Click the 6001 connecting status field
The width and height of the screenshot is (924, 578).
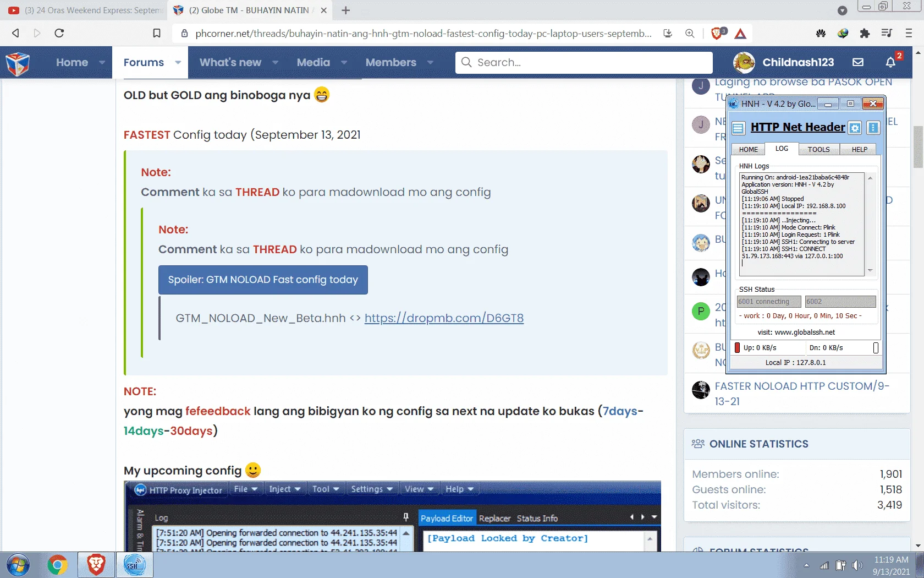769,302
